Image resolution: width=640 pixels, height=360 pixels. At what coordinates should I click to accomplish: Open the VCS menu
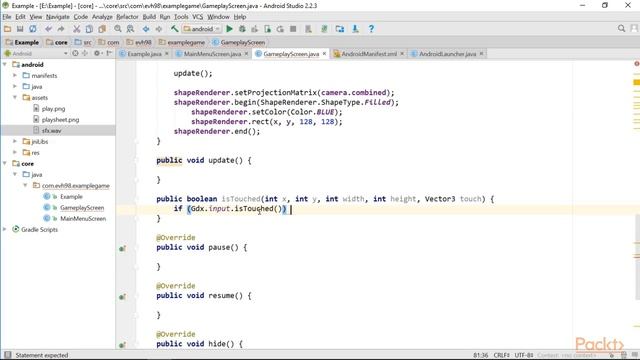pos(198,17)
